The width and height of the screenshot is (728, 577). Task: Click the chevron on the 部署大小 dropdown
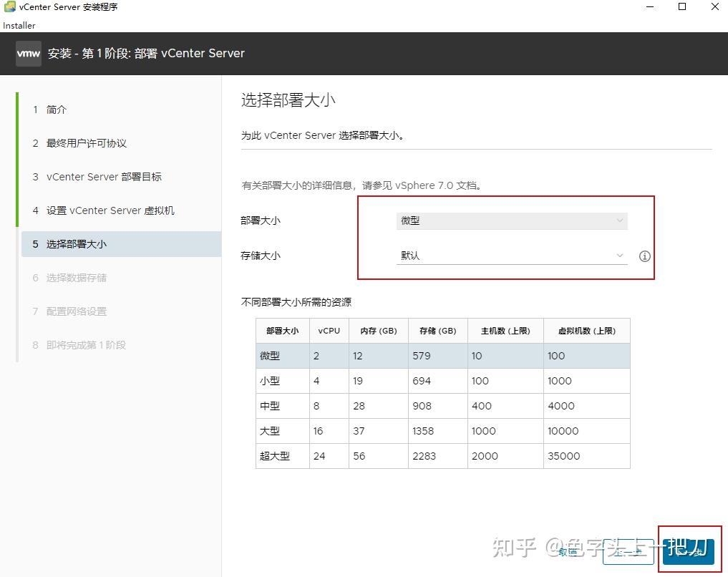point(620,220)
